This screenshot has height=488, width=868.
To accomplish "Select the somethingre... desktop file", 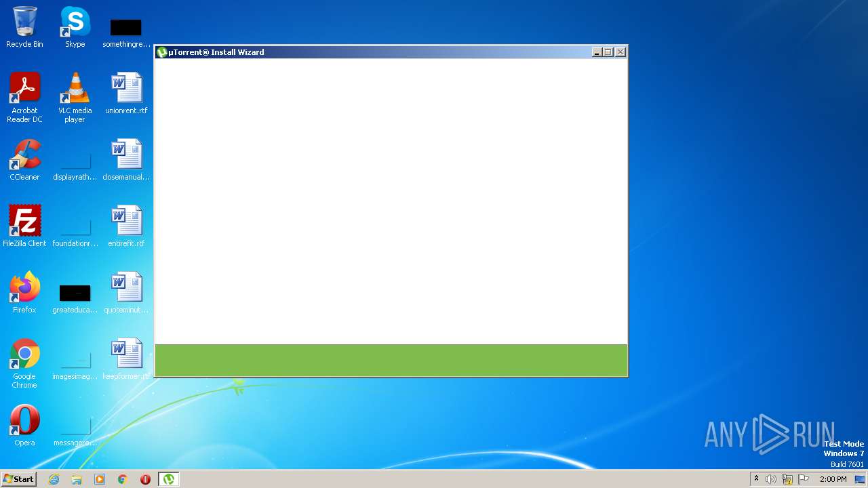I will pos(126,33).
